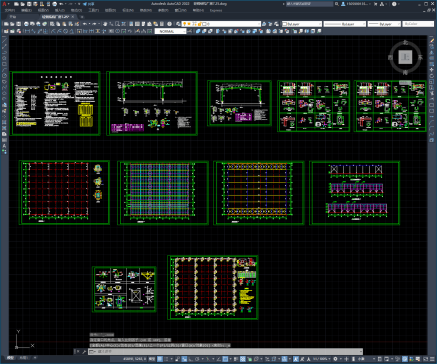This screenshot has height=364, width=437.
Task: Toggle object snap in status bar
Action: [x=225, y=359]
